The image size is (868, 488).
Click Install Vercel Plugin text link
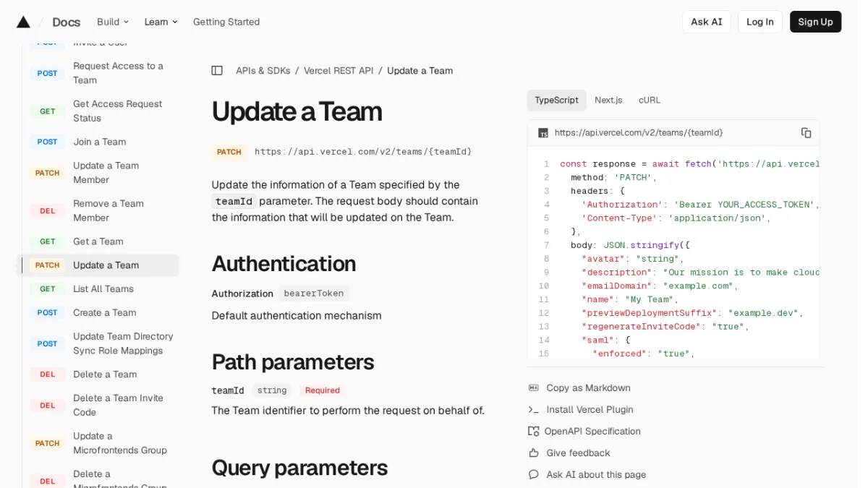[x=590, y=410]
